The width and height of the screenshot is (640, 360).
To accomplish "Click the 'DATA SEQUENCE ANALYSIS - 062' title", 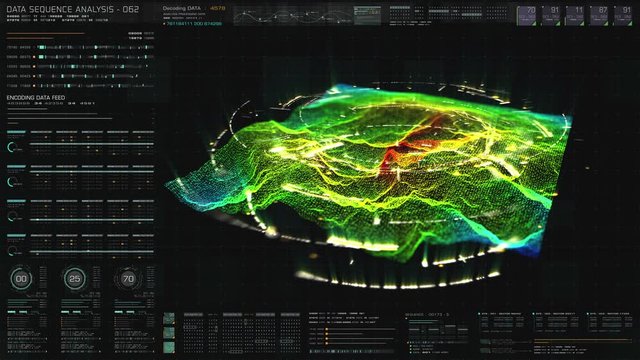I will (x=73, y=9).
